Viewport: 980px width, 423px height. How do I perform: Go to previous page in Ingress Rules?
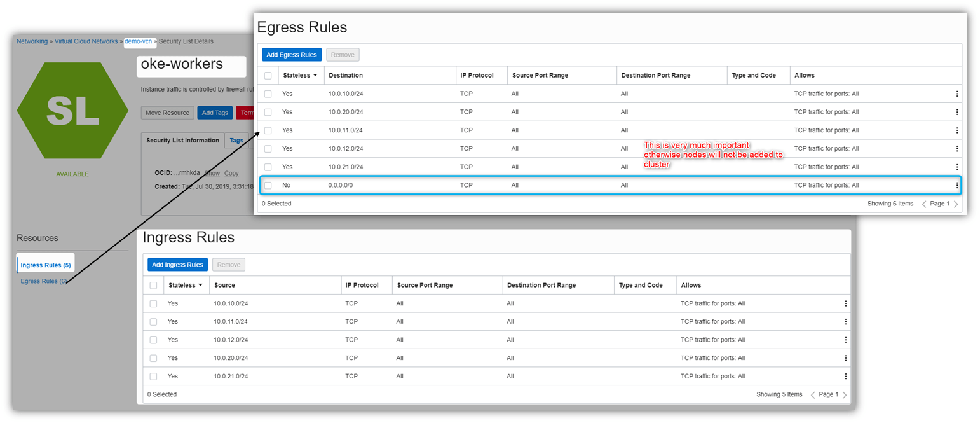813,395
